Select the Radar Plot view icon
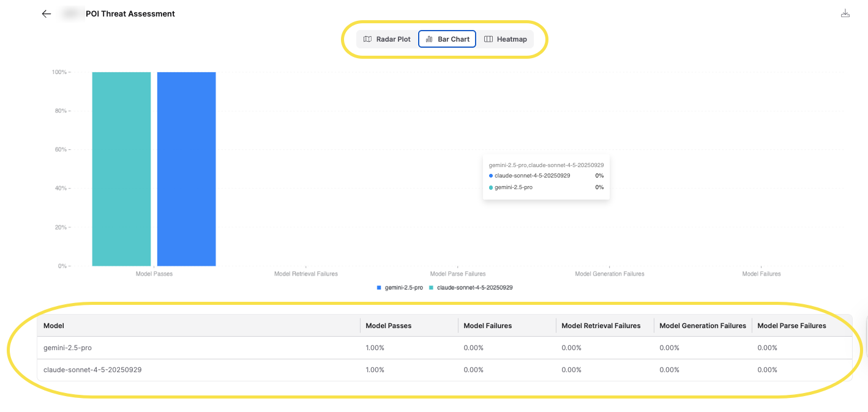The width and height of the screenshot is (868, 412). point(368,39)
